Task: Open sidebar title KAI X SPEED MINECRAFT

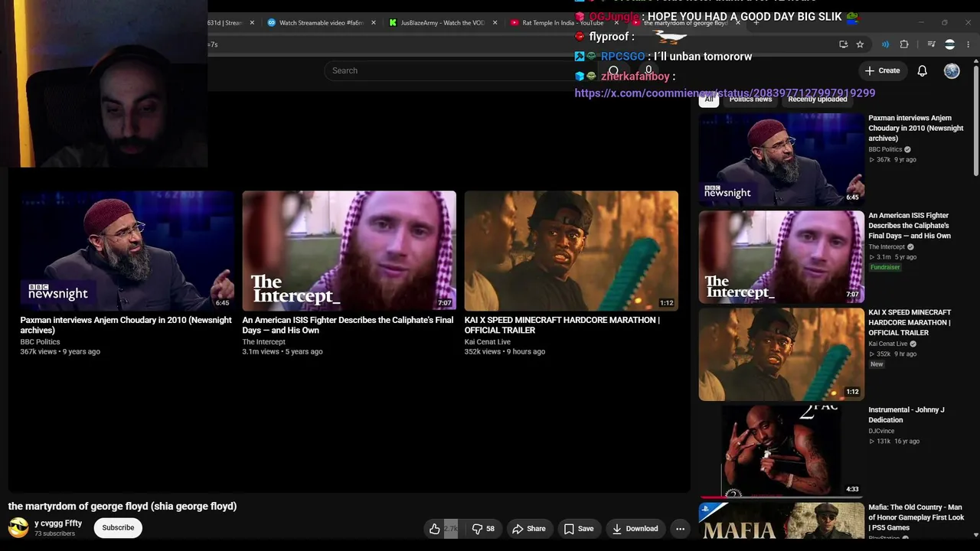Action: [910, 323]
